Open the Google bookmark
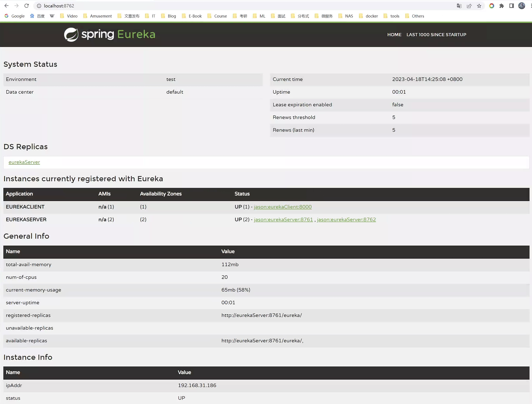Viewport: 532px width, 404px height. (x=15, y=16)
